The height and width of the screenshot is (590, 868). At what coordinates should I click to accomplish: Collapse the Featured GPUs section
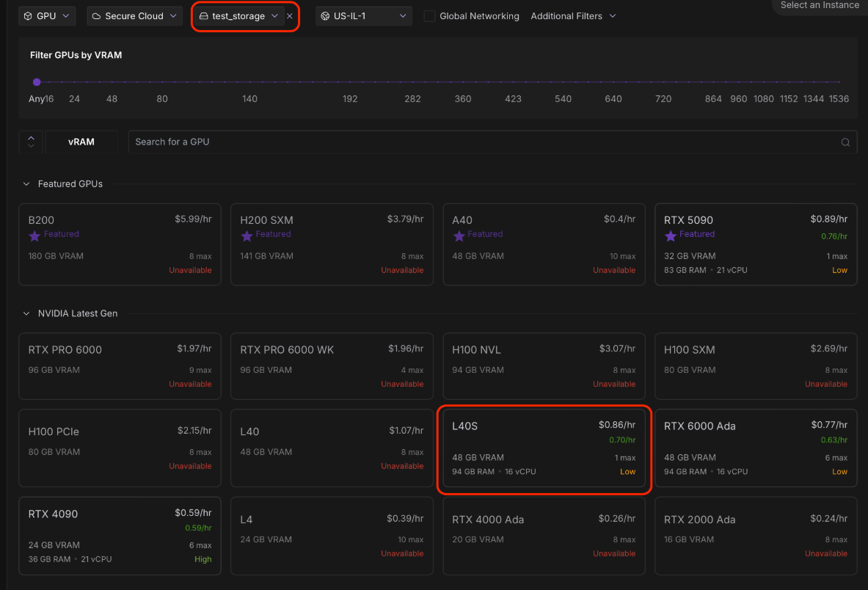tap(27, 184)
